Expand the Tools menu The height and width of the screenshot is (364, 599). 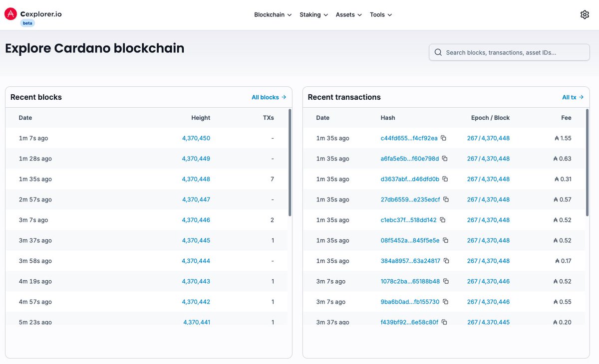[381, 14]
